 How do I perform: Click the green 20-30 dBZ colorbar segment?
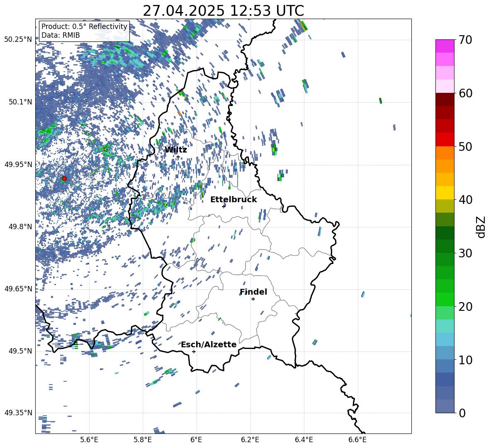coord(445,280)
